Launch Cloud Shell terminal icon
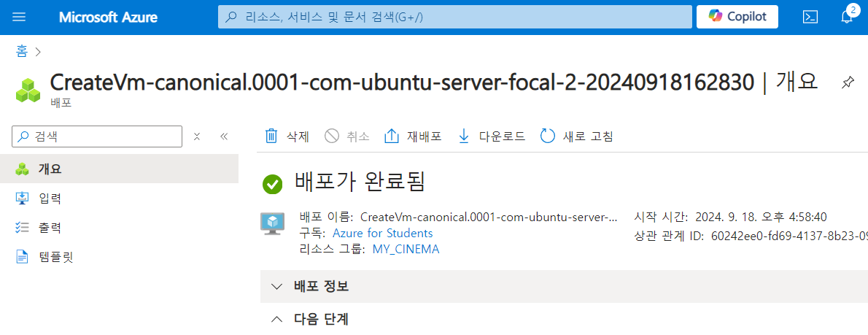Viewport: 868px width, 335px height. [810, 18]
